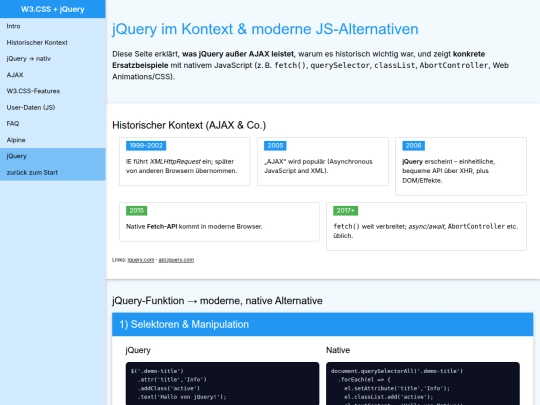Click the Native column heading above code

pyautogui.click(x=338, y=350)
